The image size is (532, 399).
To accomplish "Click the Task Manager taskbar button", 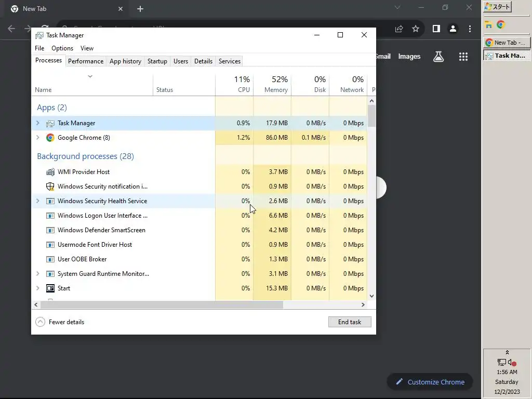I will [x=506, y=56].
